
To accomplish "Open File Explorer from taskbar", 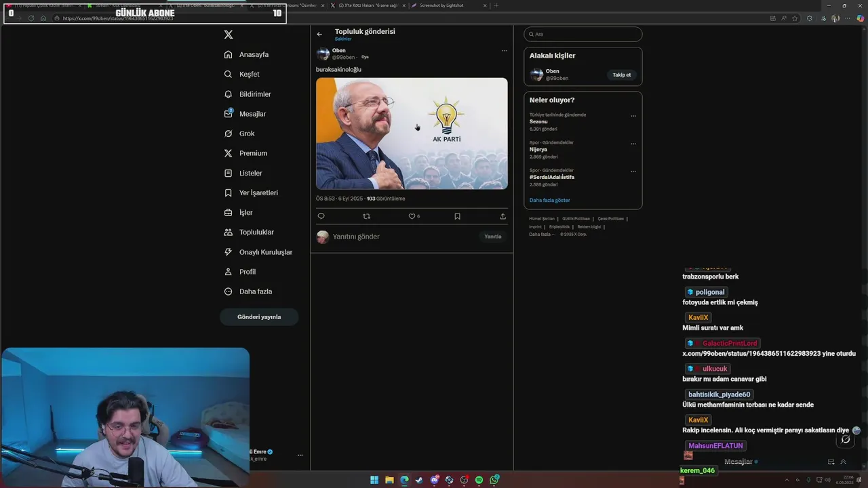I will [x=389, y=480].
